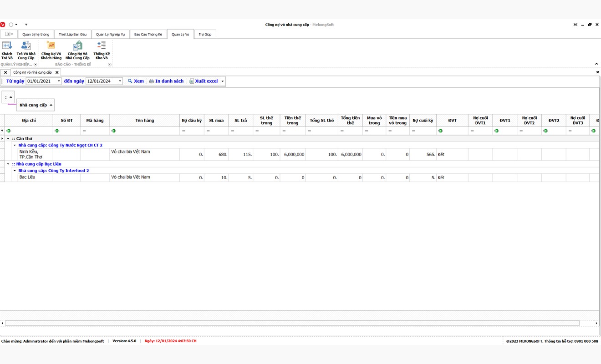Open the Khách Trả Vỏ function

pos(7,50)
